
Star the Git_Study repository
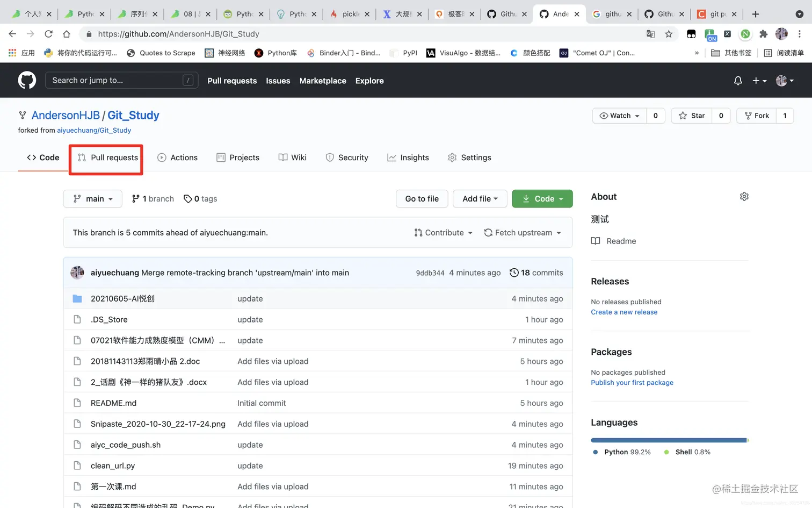[x=692, y=116]
